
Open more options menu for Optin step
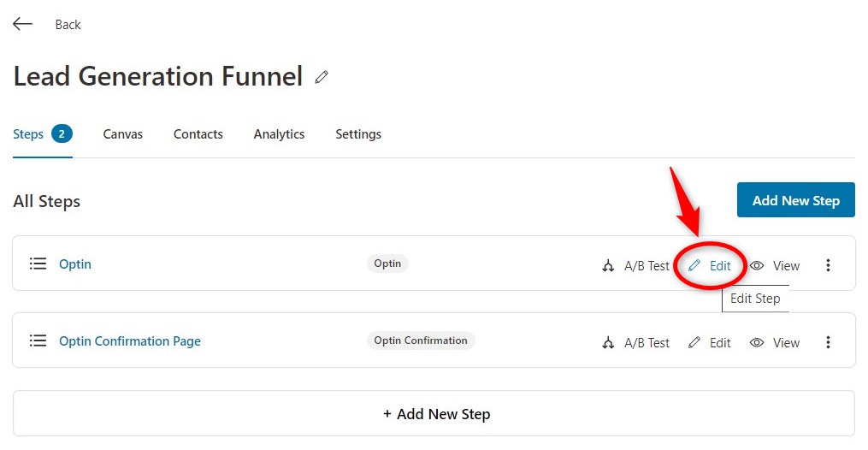coord(828,265)
